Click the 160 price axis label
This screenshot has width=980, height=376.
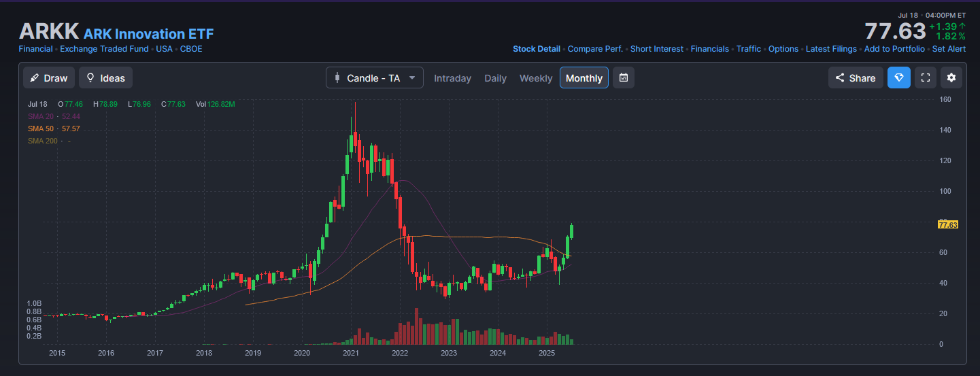pos(945,99)
